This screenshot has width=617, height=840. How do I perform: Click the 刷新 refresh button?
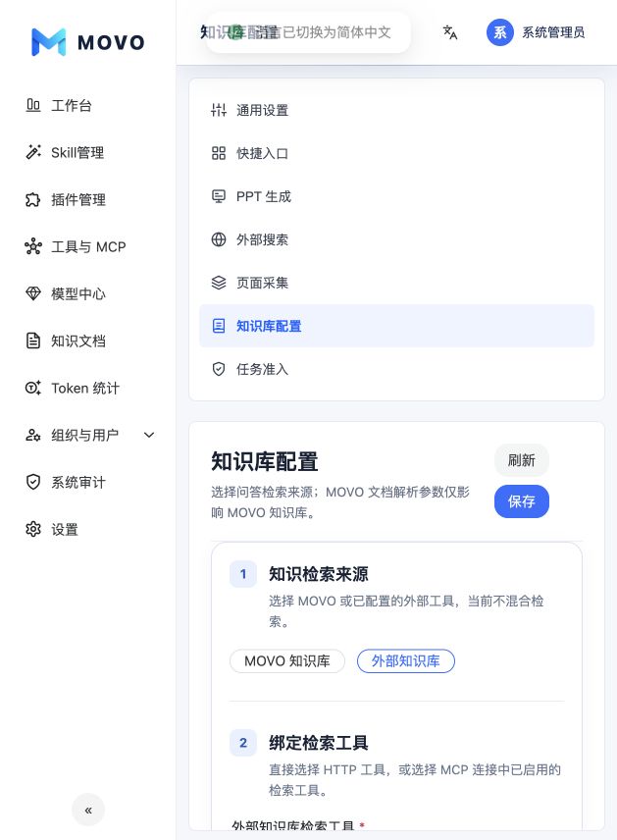coord(521,460)
